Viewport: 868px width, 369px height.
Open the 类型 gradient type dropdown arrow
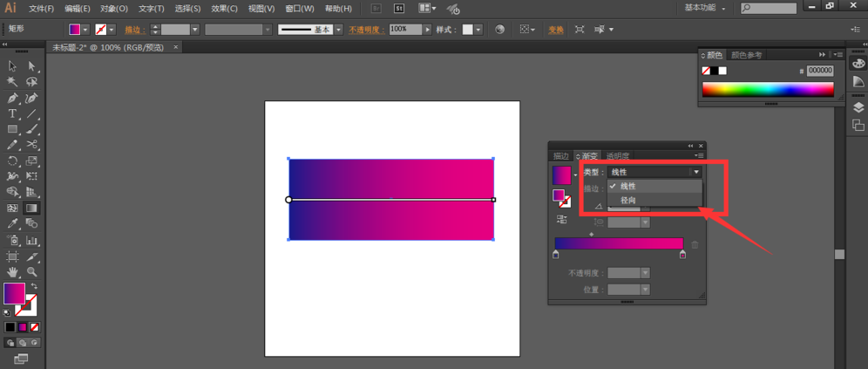coord(696,173)
